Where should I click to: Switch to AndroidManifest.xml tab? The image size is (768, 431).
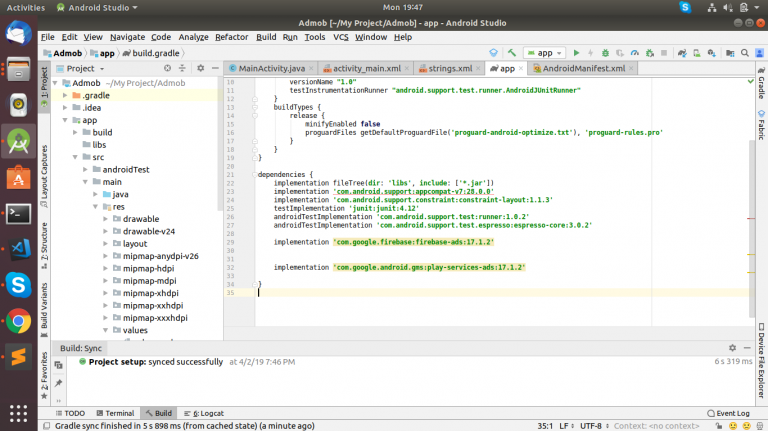(583, 69)
